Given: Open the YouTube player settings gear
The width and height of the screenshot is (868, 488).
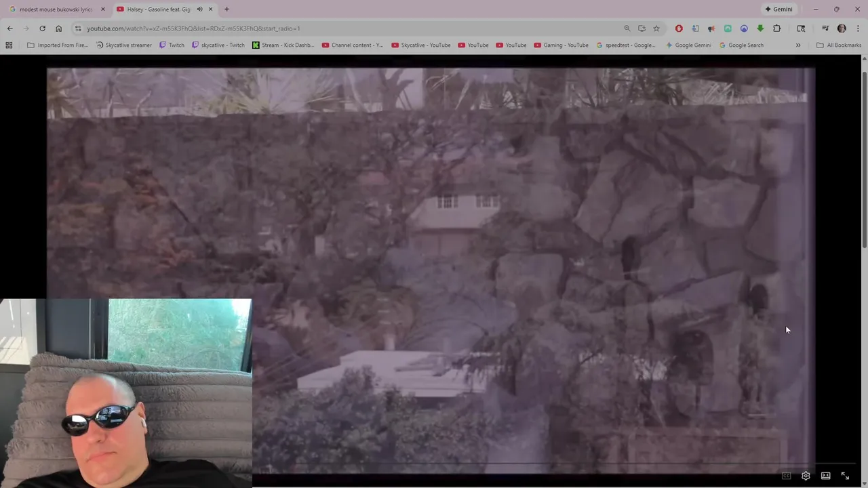Looking at the screenshot, I should click(806, 476).
